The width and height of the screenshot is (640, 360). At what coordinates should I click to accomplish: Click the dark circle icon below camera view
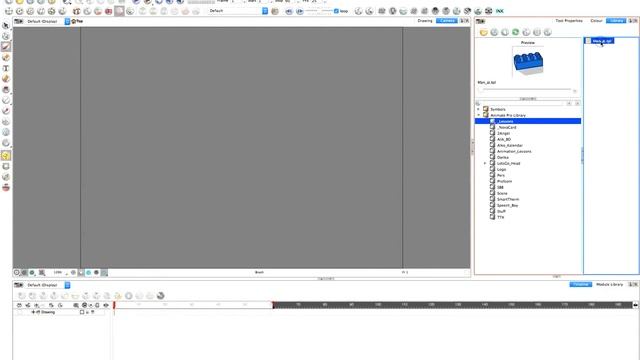pos(96,272)
